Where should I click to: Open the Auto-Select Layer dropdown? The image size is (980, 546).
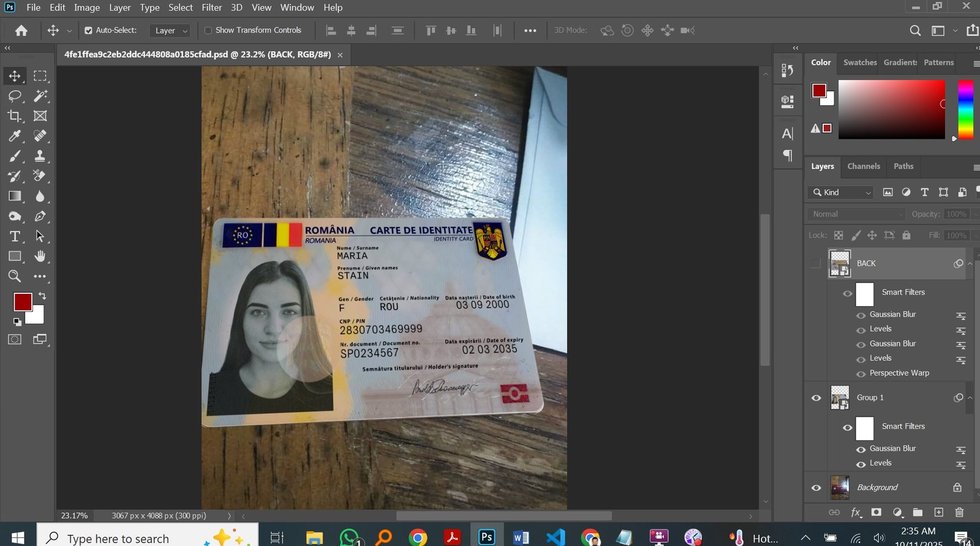coord(170,31)
